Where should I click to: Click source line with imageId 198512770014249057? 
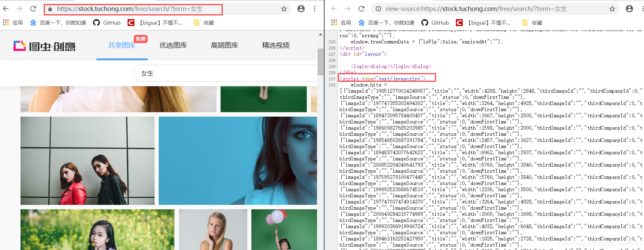pyautogui.click(x=491, y=94)
